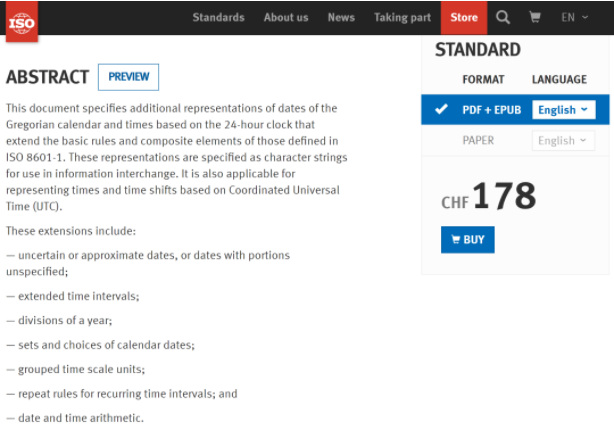Select the PDF + EPUB format row
This screenshot has height=433, width=614.
491,110
